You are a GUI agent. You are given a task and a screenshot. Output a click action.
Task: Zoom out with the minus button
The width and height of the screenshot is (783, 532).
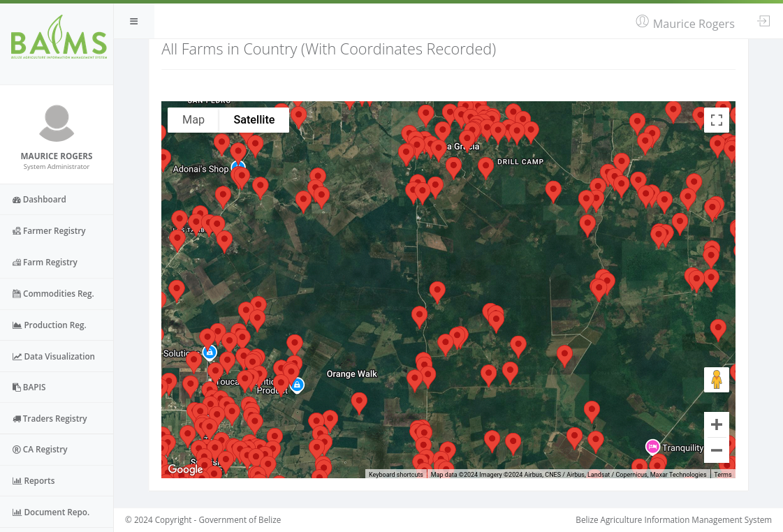tap(717, 450)
